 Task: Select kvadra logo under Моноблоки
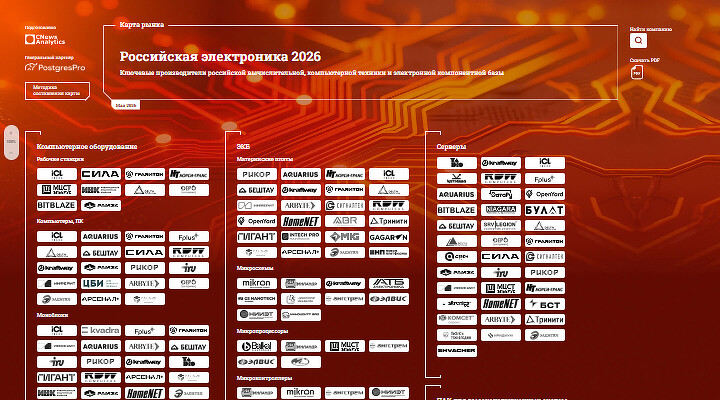[x=101, y=330]
